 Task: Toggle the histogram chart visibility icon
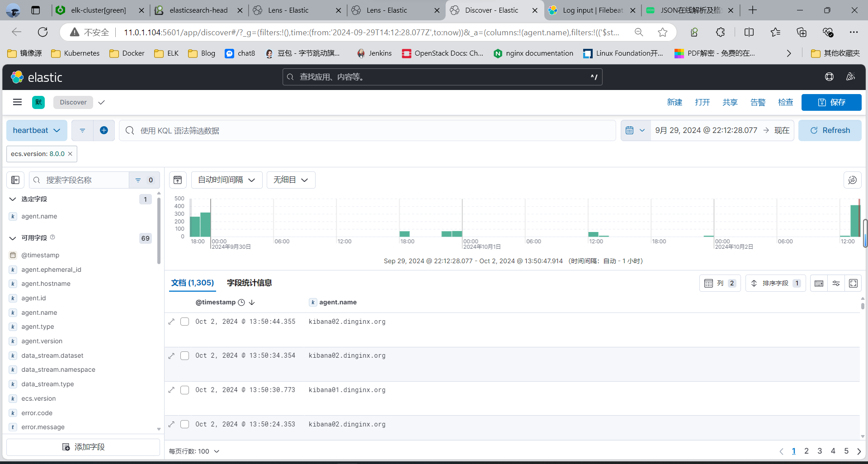pos(178,180)
